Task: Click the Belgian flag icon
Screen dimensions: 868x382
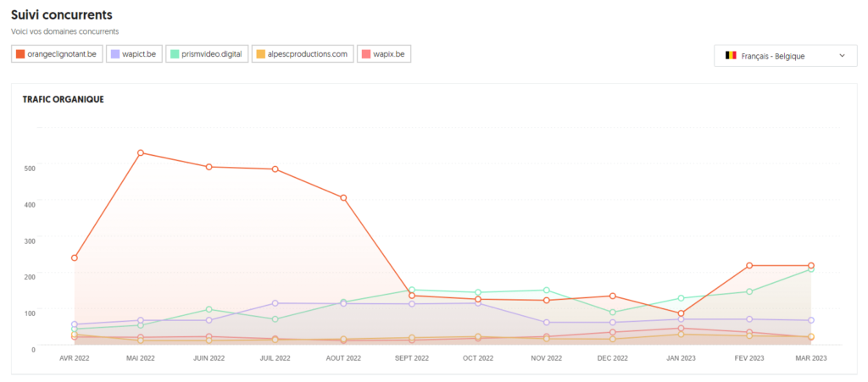Action: [732, 56]
